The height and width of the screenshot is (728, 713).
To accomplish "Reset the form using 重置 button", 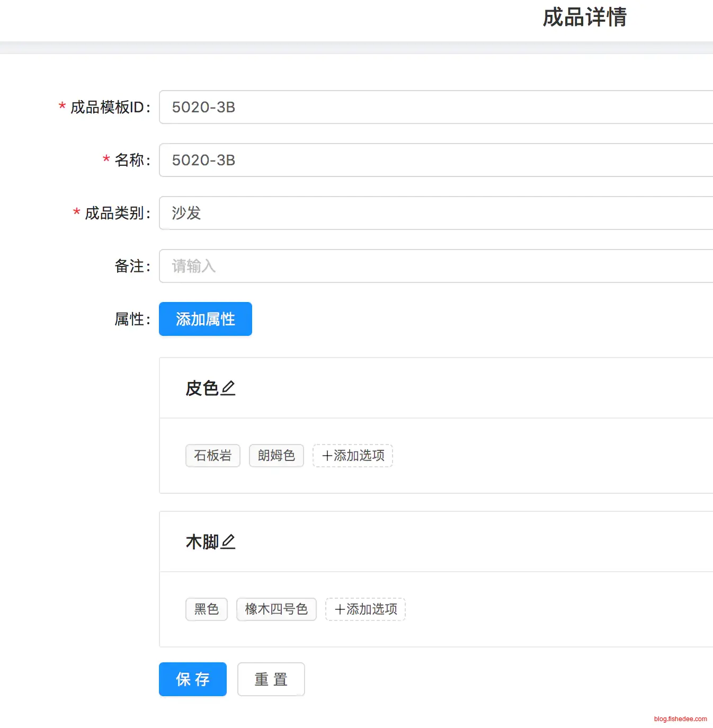I will tap(271, 679).
